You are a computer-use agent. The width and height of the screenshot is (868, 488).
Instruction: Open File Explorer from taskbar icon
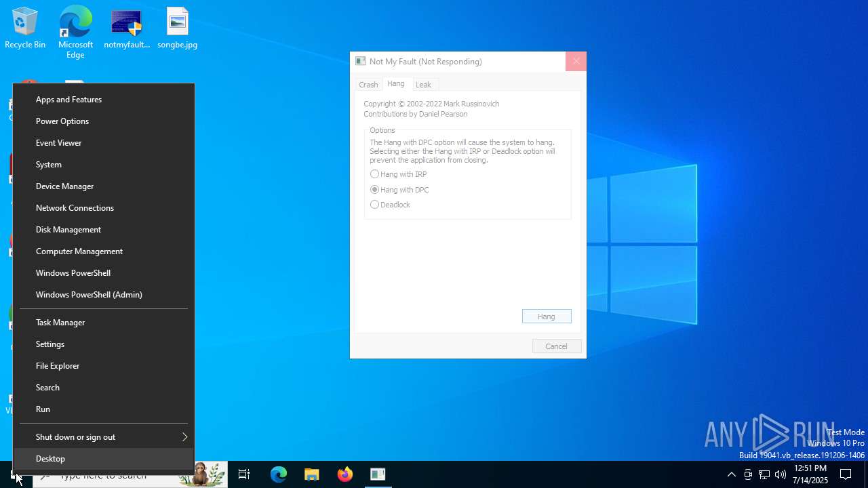[311, 474]
